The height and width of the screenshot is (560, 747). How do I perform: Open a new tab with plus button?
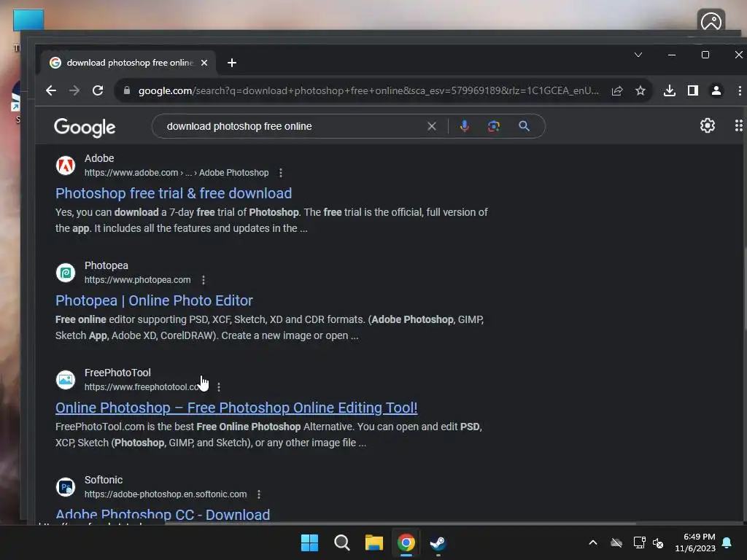pyautogui.click(x=232, y=63)
